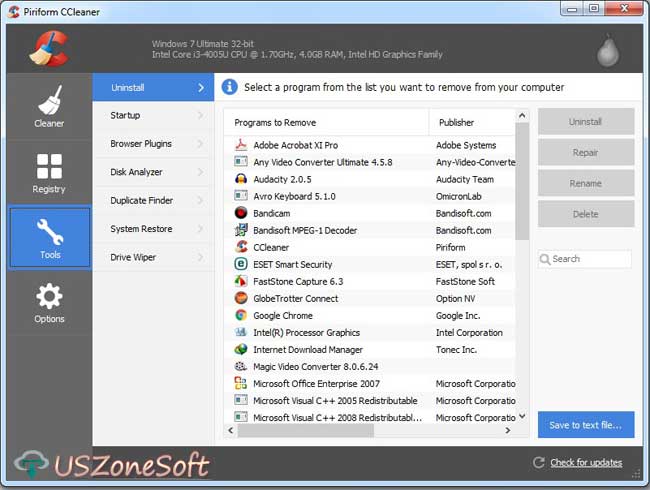
Task: Select the Intel Corporation publisher cell
Action: [x=469, y=332]
